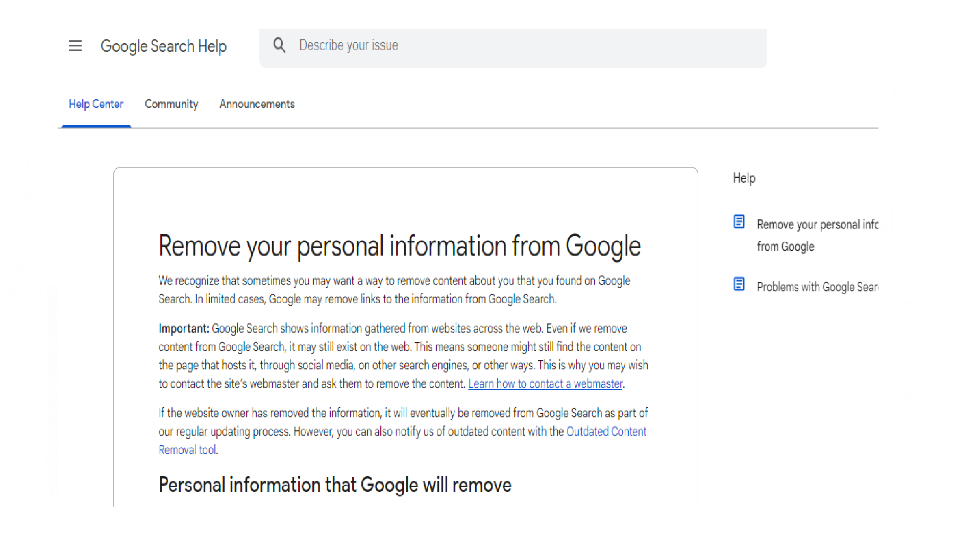Screen dimensions: 980x551
Task: Click the article heading about removing personal information
Action: point(400,246)
